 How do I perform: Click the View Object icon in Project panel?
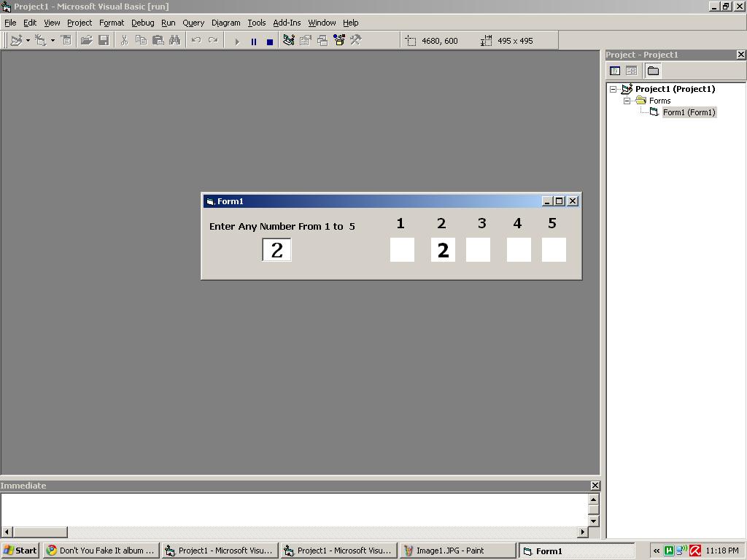tap(631, 71)
